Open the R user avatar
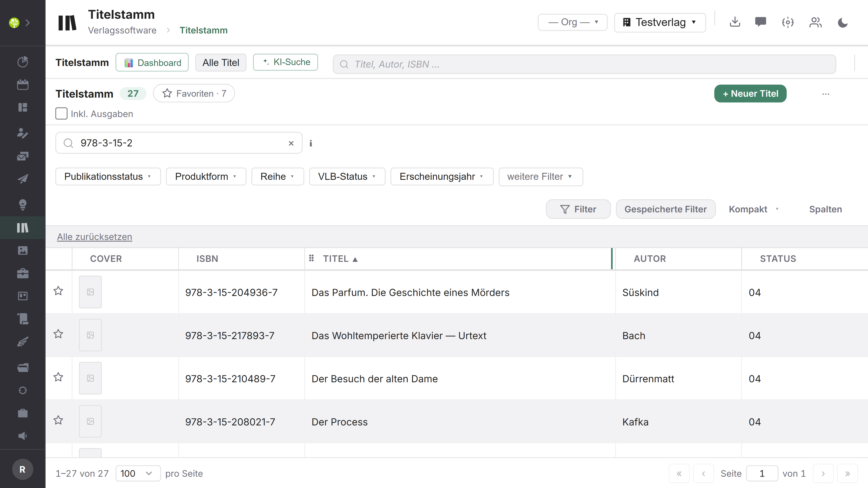Image resolution: width=868 pixels, height=488 pixels. click(x=23, y=469)
